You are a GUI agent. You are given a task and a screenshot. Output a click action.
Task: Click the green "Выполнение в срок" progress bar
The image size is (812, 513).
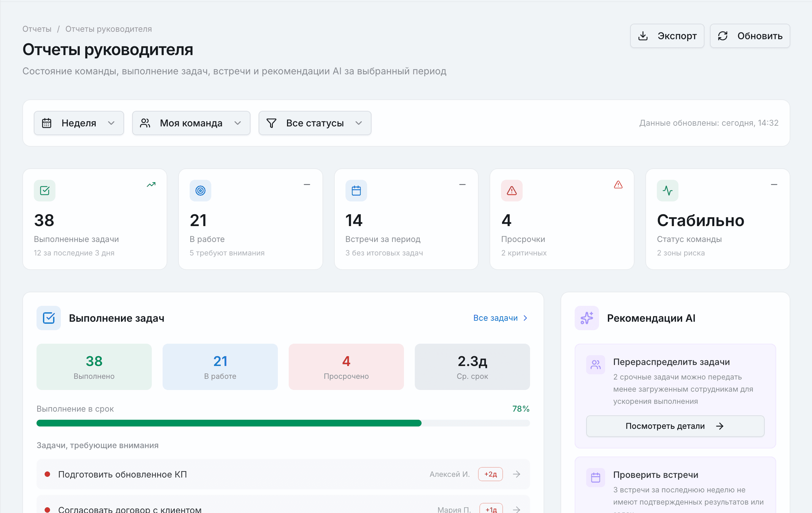tap(229, 423)
